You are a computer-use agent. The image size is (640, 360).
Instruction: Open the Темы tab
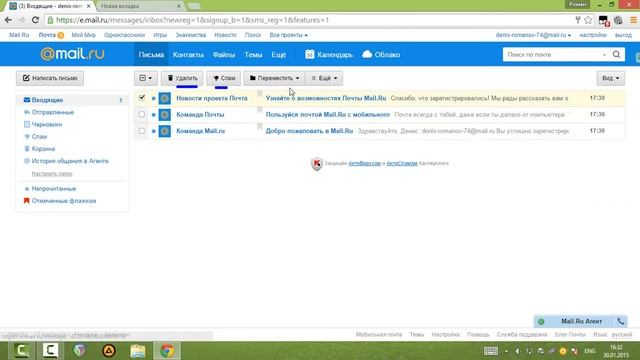coord(253,54)
